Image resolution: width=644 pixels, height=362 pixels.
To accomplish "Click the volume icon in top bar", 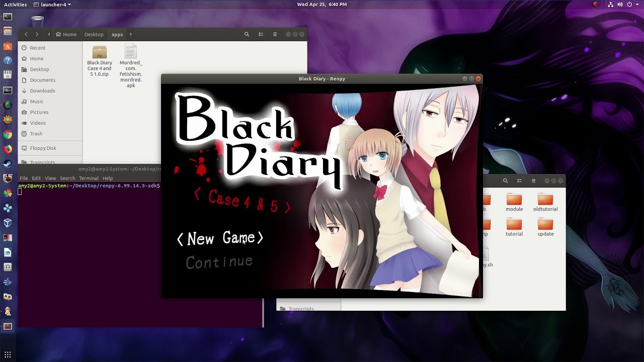I will 620,5.
